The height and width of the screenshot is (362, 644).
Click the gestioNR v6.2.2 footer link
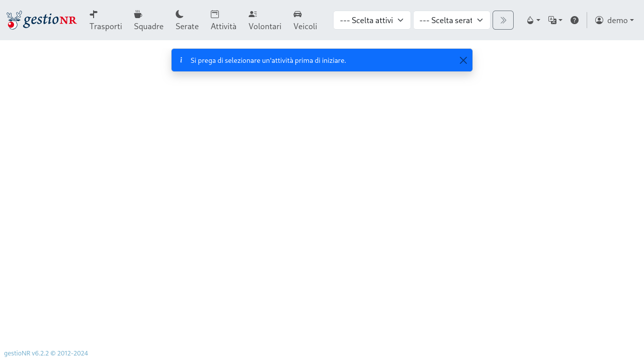pos(46,353)
